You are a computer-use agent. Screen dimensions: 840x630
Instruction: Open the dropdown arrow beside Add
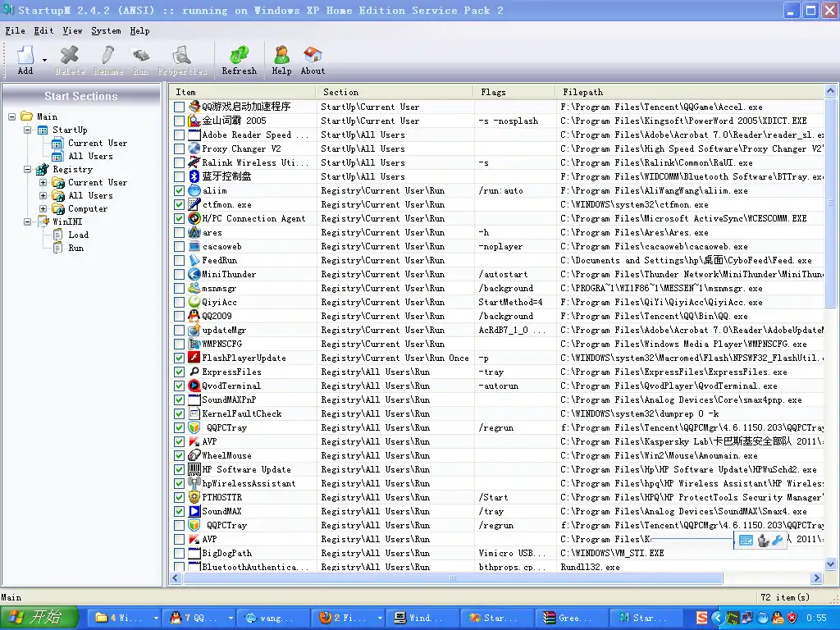[44, 60]
